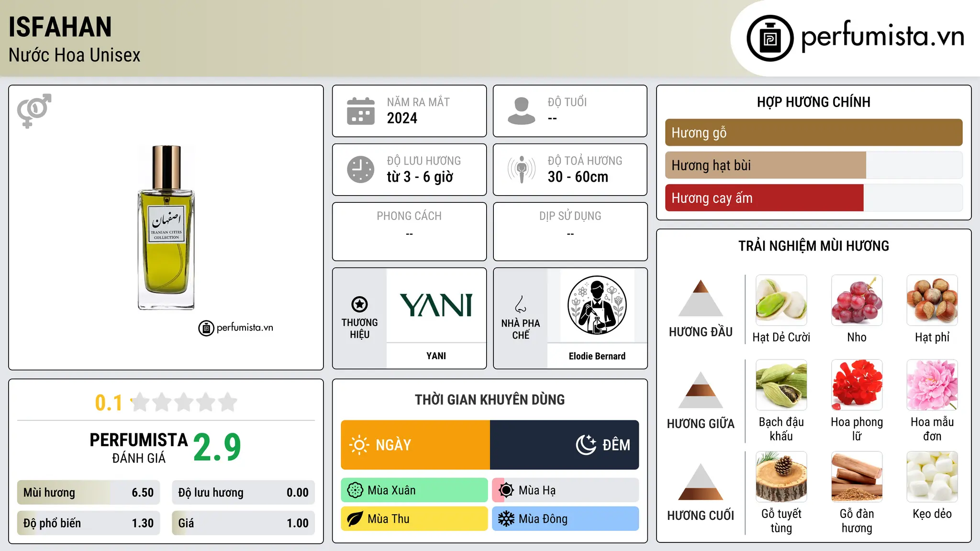Image resolution: width=980 pixels, height=551 pixels.
Task: Click the moon icon beside ĐÊM
Action: pyautogui.click(x=586, y=445)
